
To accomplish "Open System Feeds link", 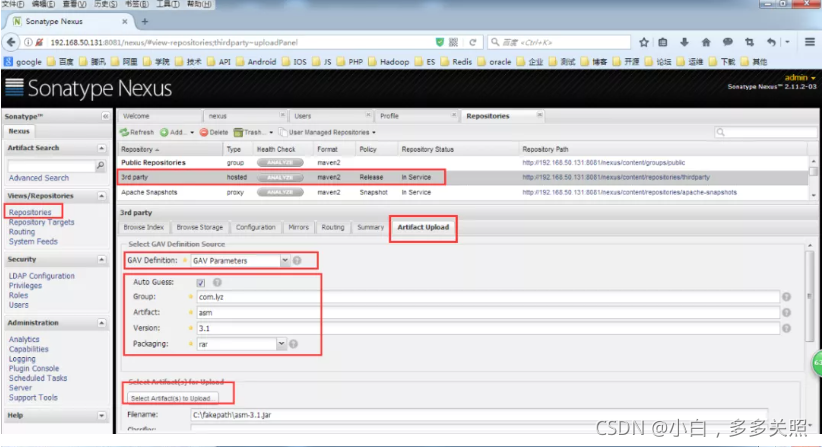I will [x=33, y=242].
